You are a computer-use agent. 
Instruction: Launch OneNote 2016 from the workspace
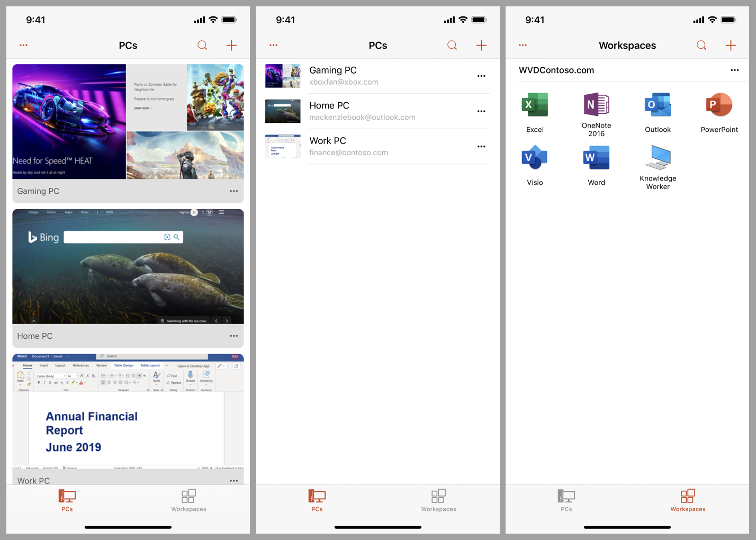596,105
